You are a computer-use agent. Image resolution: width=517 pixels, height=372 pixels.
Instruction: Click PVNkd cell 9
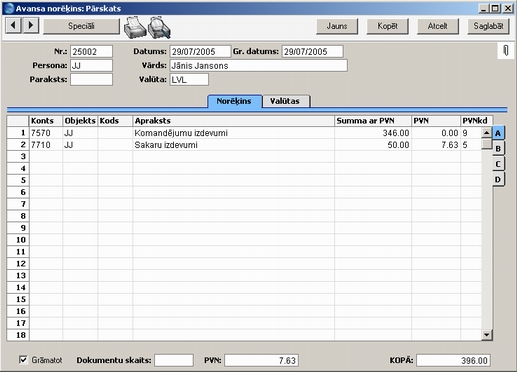[471, 133]
